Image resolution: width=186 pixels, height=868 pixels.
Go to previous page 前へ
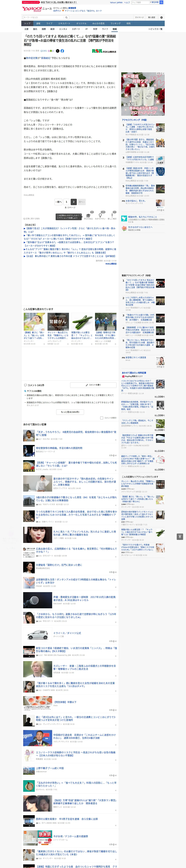tap(59, 202)
